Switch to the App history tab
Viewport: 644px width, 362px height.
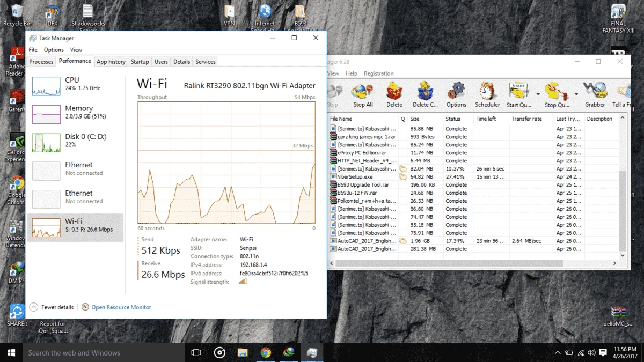tap(111, 62)
